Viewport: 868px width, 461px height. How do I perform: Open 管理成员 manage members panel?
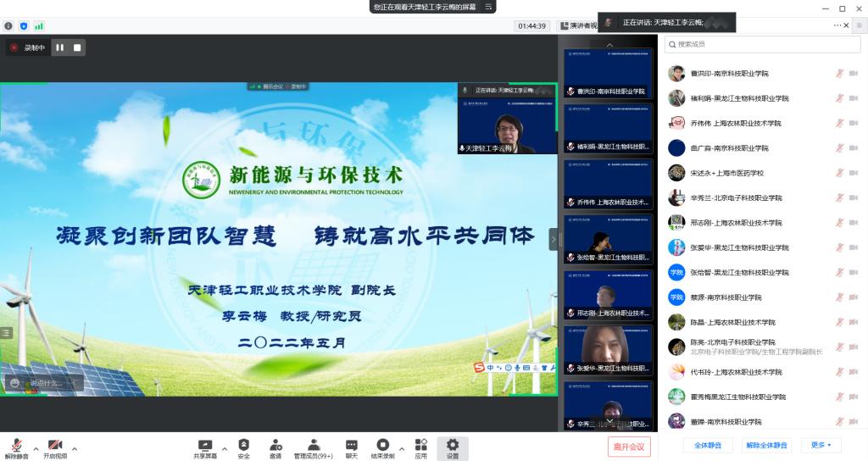313,446
